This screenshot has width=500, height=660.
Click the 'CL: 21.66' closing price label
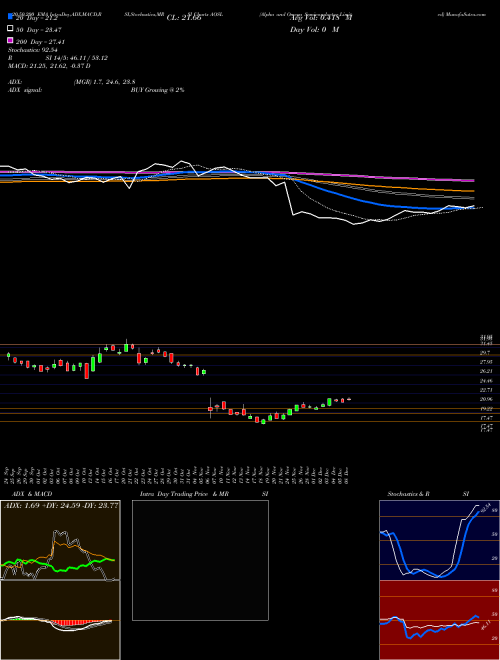pos(184,18)
